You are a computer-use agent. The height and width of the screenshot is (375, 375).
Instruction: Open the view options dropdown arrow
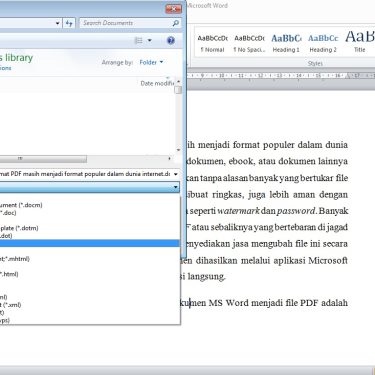coord(150,41)
